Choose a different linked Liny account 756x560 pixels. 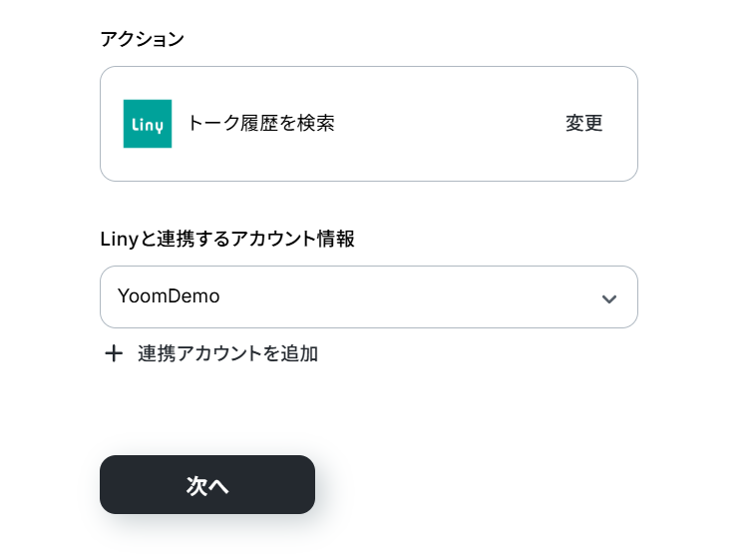[x=368, y=296]
